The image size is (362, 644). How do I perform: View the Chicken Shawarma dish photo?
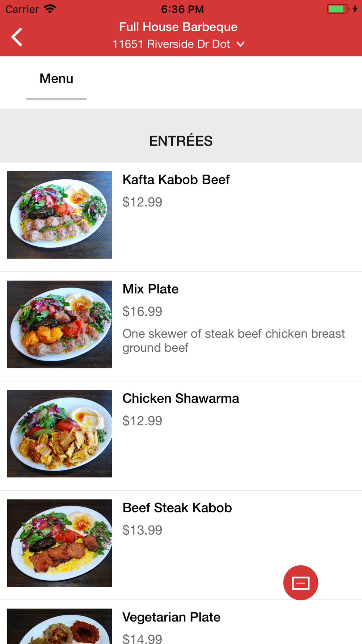pos(59,434)
